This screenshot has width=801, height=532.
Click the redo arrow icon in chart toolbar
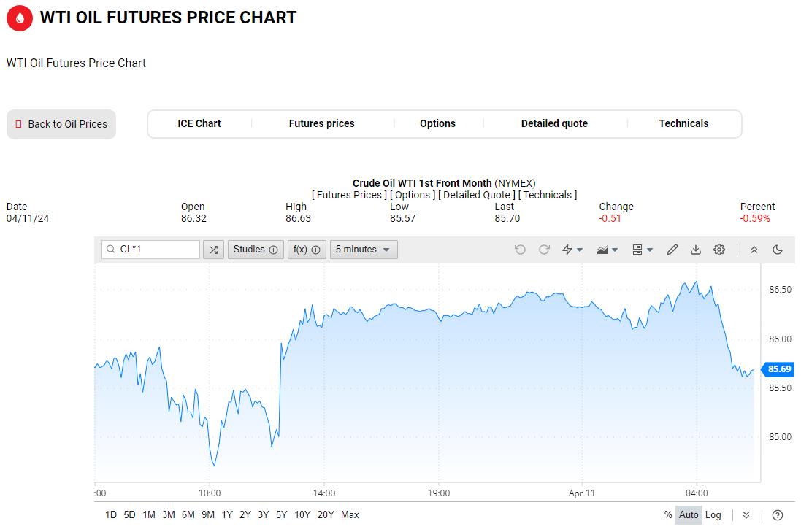(544, 250)
